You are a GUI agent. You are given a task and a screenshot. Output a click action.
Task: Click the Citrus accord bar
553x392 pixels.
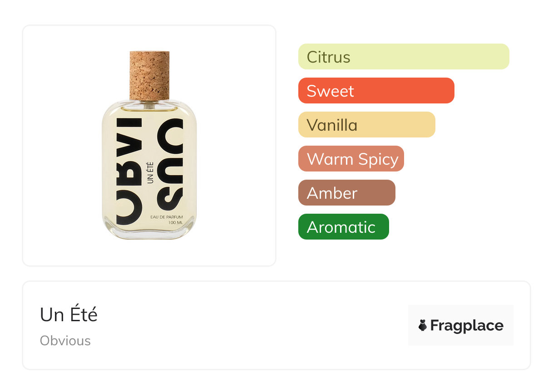point(403,57)
